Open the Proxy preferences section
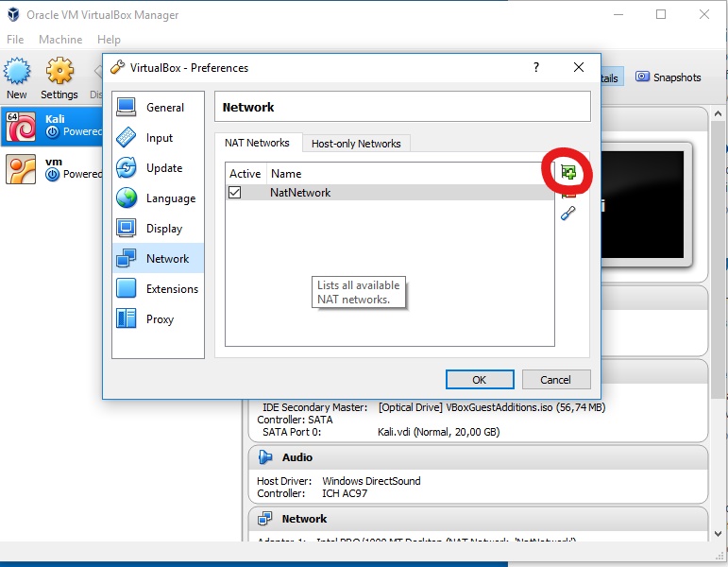The height and width of the screenshot is (567, 728). tap(158, 318)
